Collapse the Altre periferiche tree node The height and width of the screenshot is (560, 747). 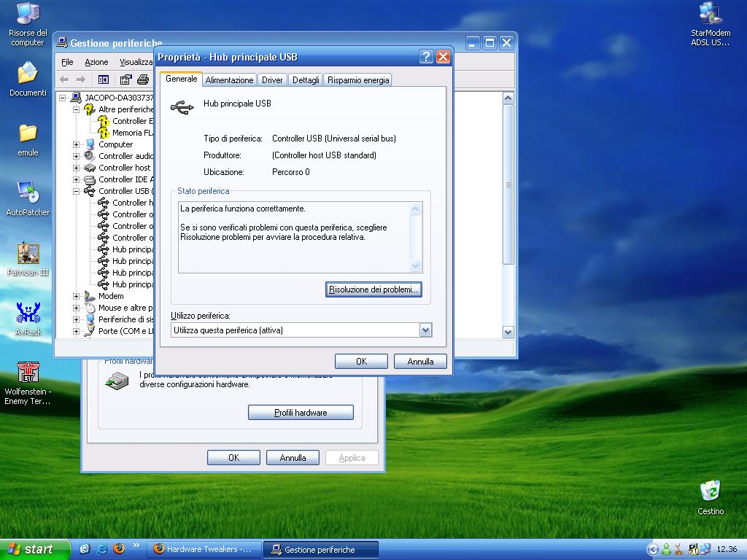(x=76, y=109)
